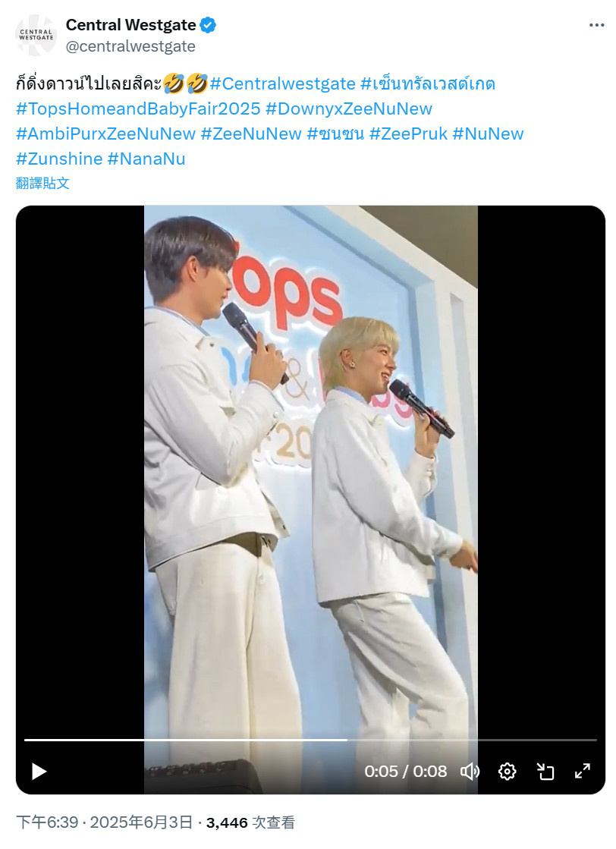The height and width of the screenshot is (849, 616).
Task: Play the video
Action: 39,771
